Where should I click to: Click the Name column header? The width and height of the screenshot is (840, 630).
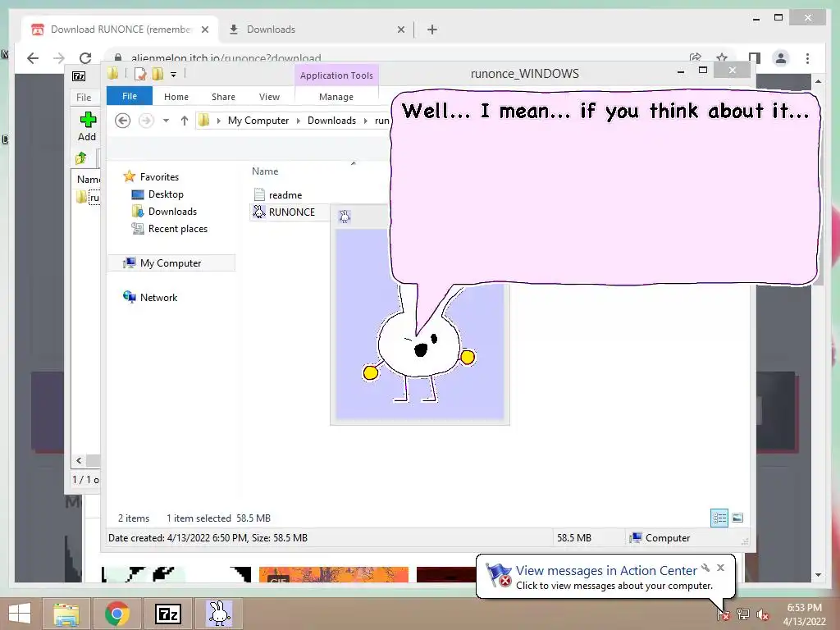pos(265,171)
